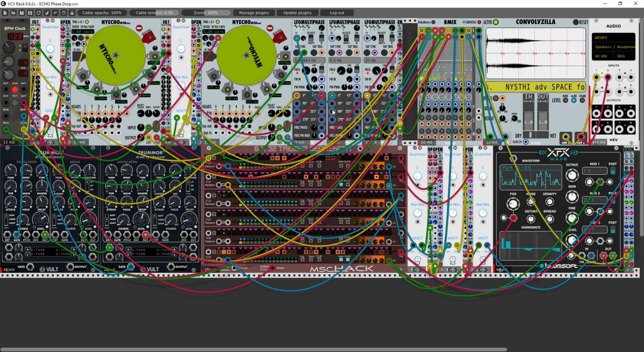The image size is (644, 352).
Task: Adjust the Cable opacity slider
Action: tap(102, 13)
